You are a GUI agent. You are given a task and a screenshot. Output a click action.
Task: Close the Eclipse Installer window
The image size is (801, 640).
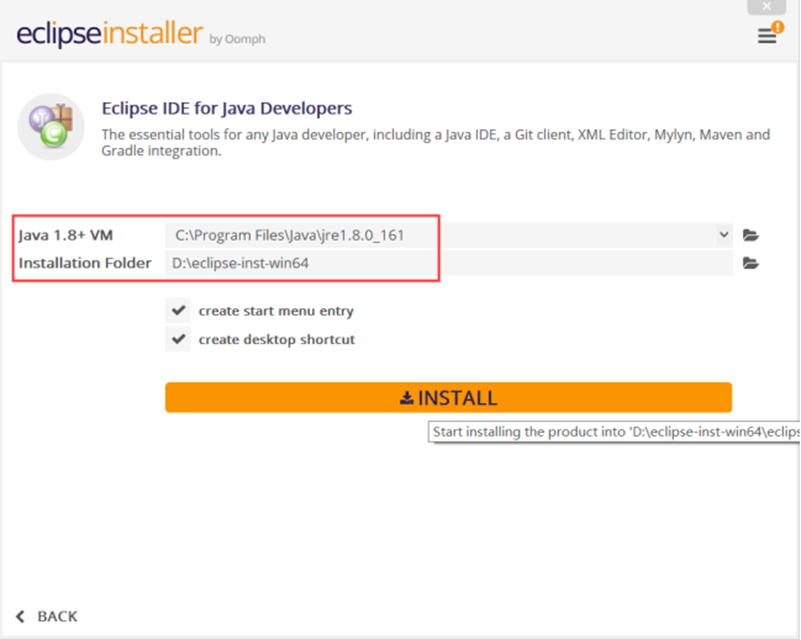pyautogui.click(x=766, y=7)
